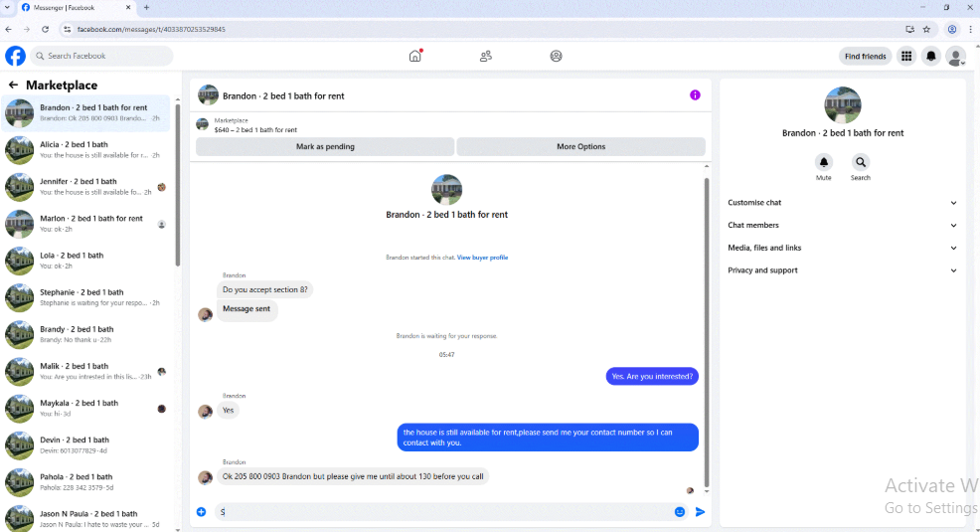Click the Marketplace heading
This screenshot has width=980, height=532.
coord(62,85)
